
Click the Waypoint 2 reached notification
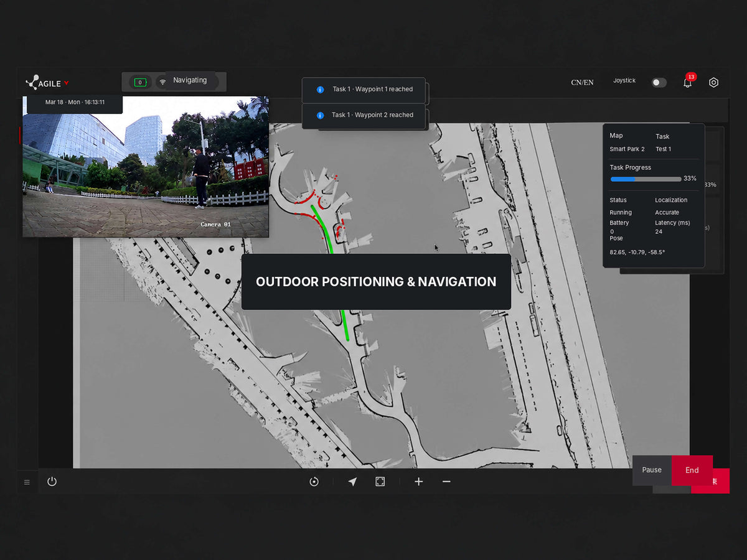(364, 115)
